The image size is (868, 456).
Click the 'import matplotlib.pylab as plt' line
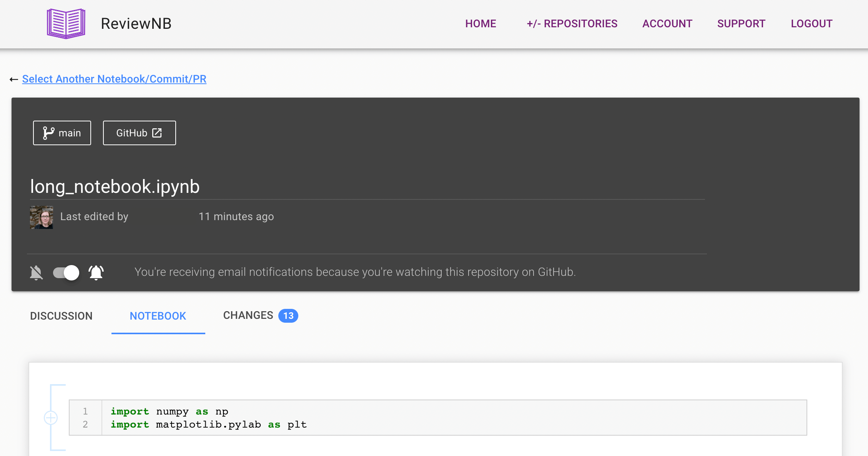[x=209, y=424]
